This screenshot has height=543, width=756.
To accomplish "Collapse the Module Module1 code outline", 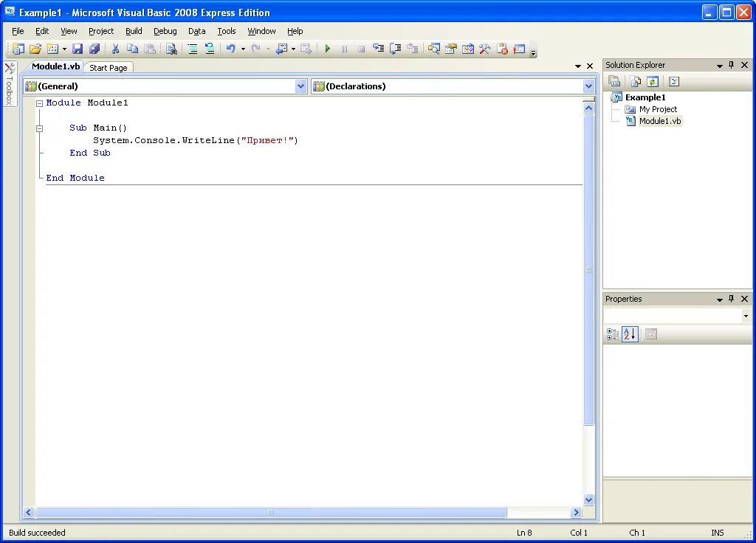I will (40, 103).
